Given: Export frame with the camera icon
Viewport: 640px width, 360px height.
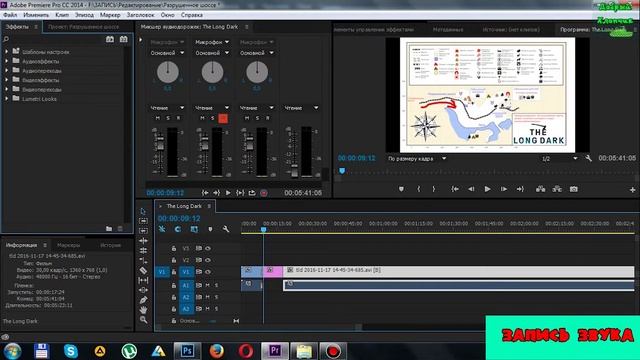Looking at the screenshot, I should [573, 189].
